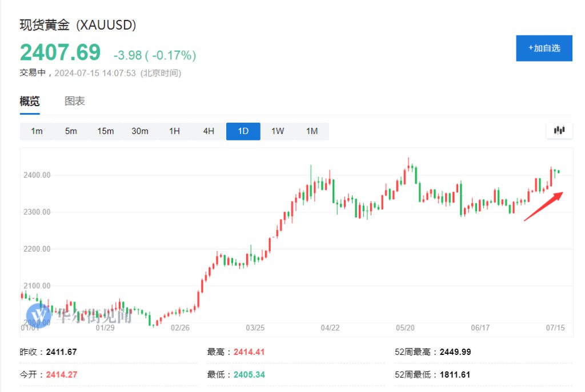Click the current price 2407.69

(60, 52)
